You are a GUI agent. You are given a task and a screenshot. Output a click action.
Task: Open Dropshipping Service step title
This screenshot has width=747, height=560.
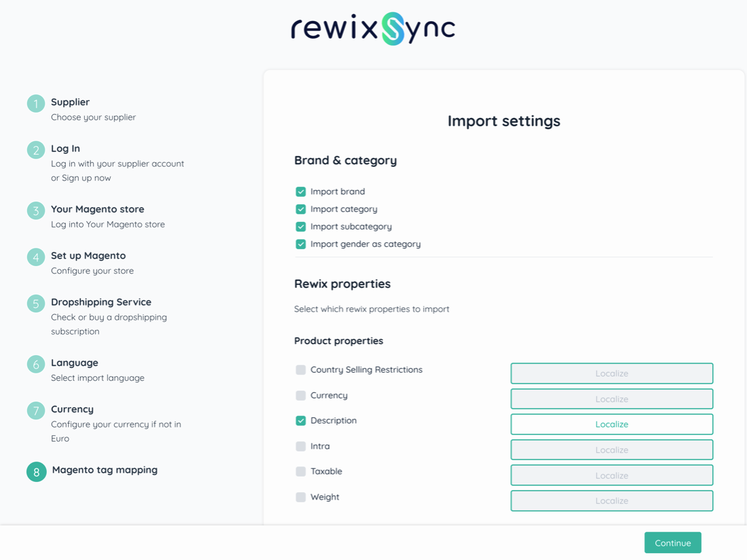point(101,302)
